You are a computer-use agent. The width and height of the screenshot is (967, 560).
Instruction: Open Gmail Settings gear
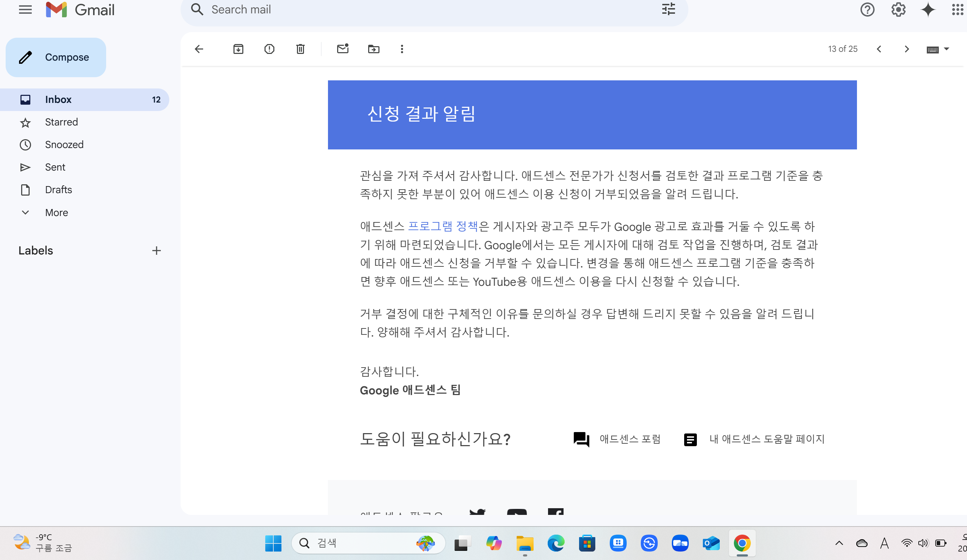898,10
